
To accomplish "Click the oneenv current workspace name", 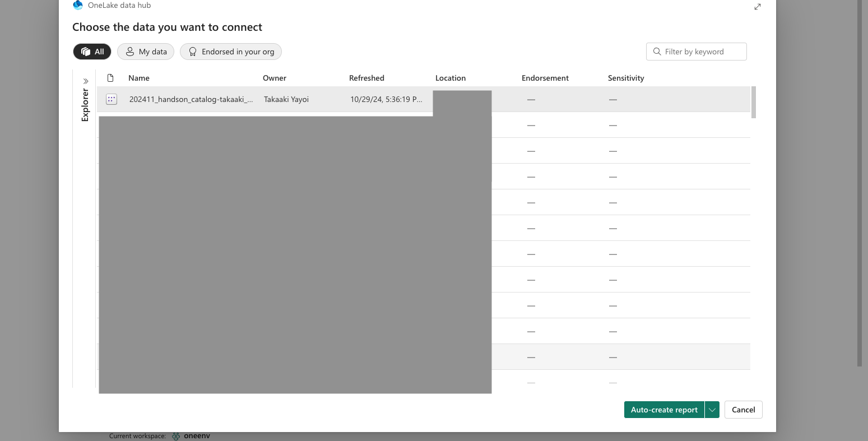I will (197, 436).
